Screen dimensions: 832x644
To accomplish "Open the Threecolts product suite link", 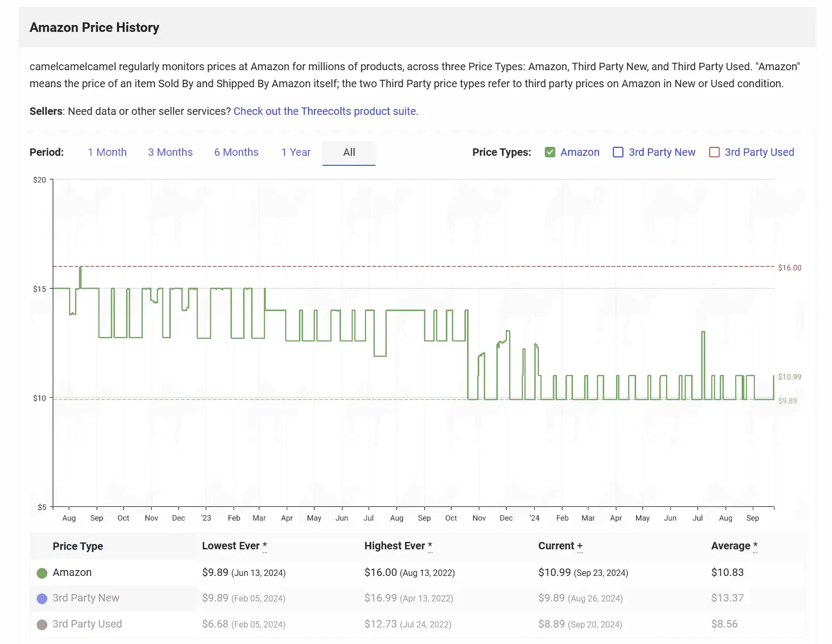I will click(x=326, y=111).
